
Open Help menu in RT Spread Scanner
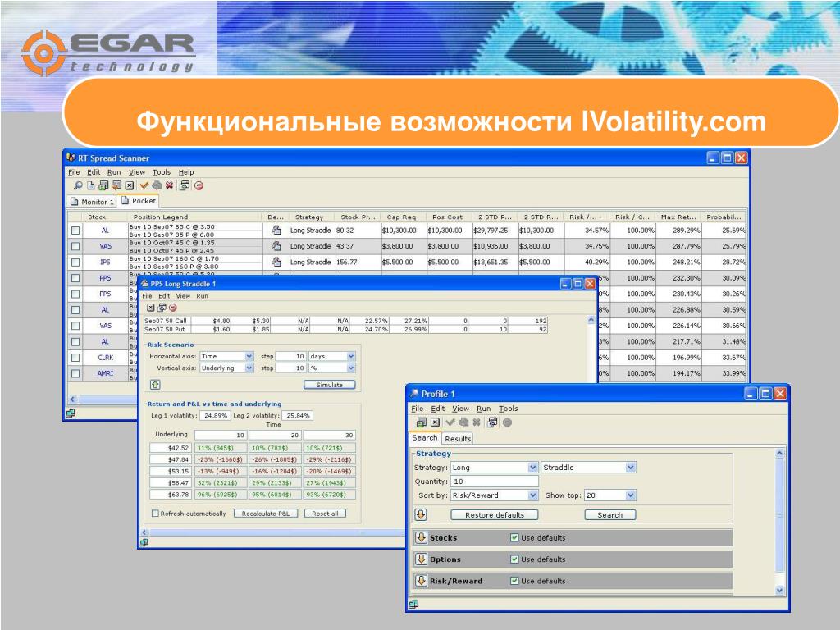tap(186, 172)
